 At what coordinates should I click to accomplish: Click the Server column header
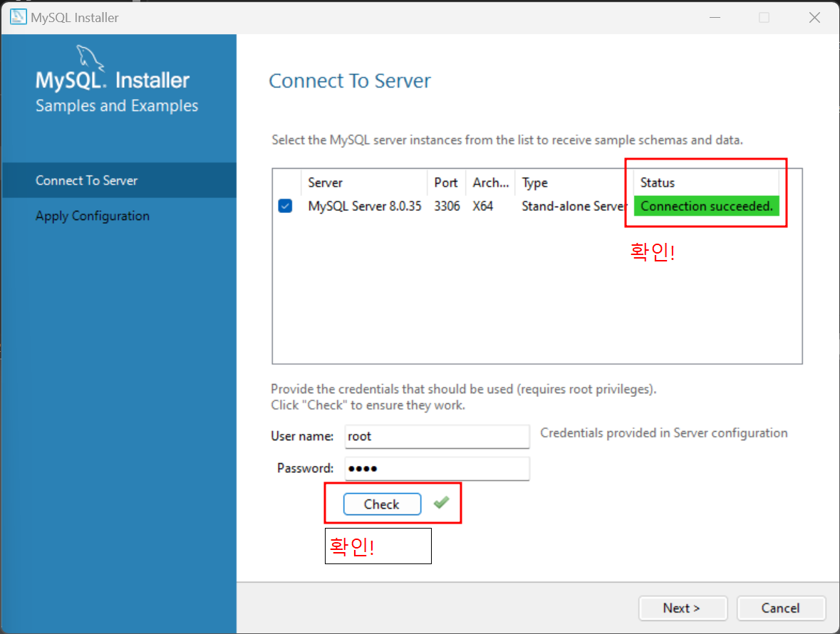[x=364, y=182]
